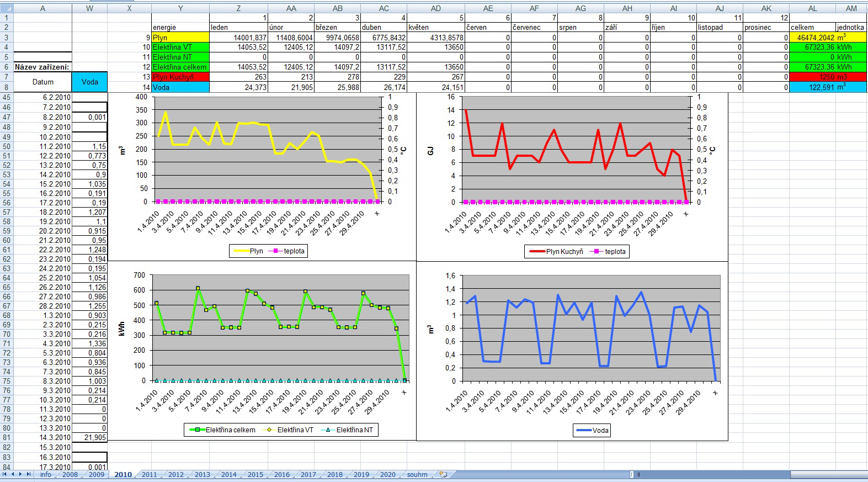Switch to the 2014 sheet tab
Image resolution: width=868 pixels, height=482 pixels.
tap(229, 474)
